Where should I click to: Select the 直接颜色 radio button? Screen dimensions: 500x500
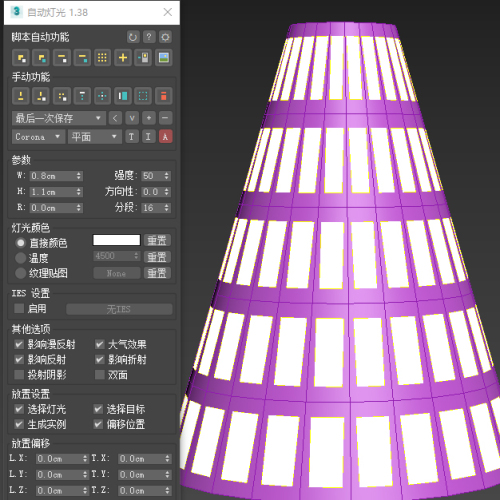point(20,243)
